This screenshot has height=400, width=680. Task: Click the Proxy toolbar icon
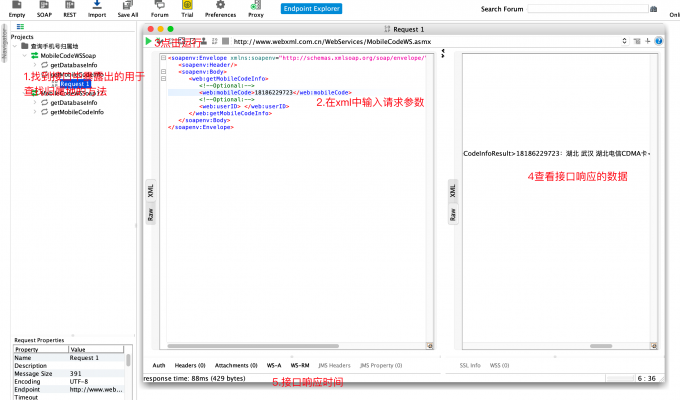coord(256,9)
